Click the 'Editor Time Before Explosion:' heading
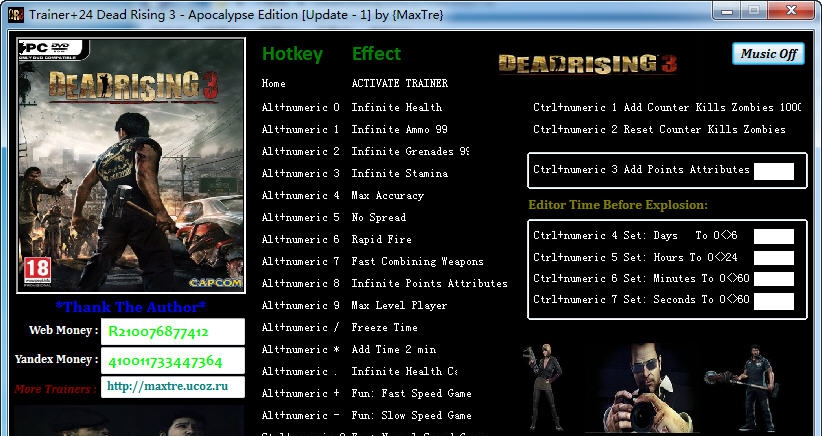The height and width of the screenshot is (436, 822). tap(618, 205)
